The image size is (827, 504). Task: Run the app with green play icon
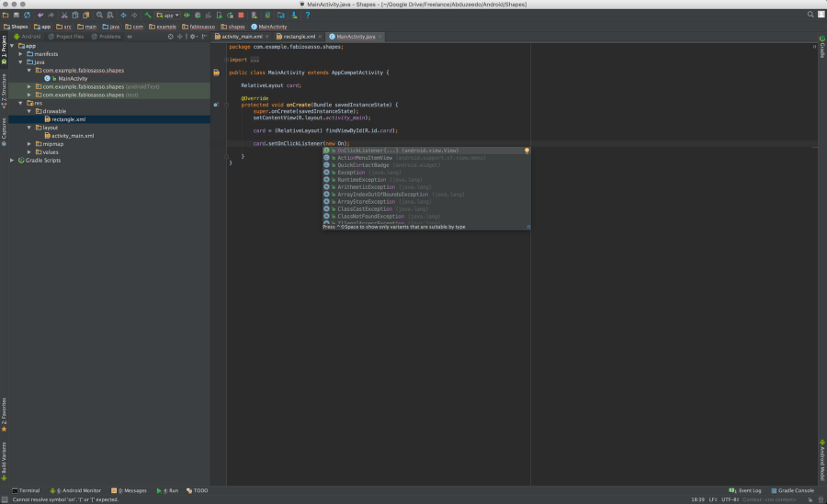(187, 16)
